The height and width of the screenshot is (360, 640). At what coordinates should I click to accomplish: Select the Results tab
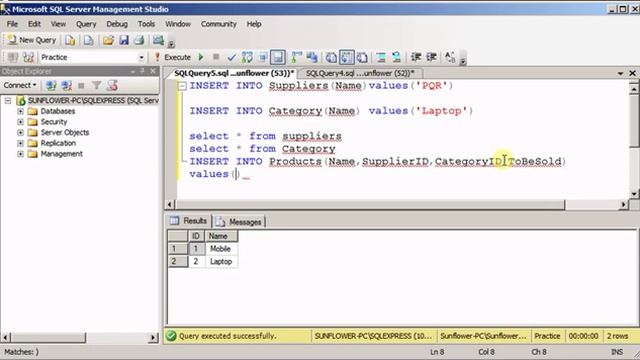[189, 221]
